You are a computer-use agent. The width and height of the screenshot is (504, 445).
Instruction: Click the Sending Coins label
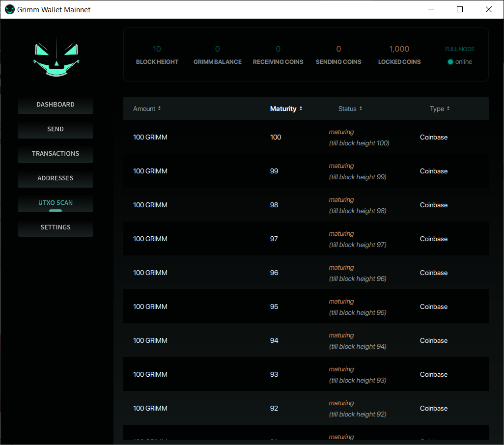point(338,62)
